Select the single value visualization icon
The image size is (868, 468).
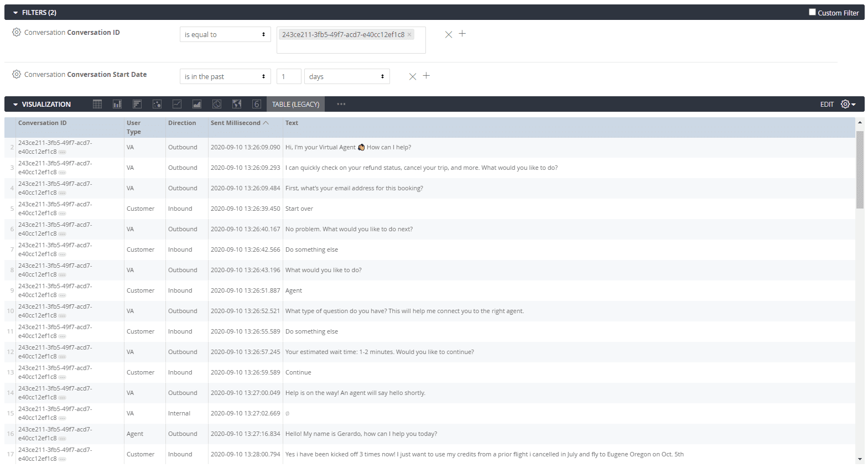[257, 104]
